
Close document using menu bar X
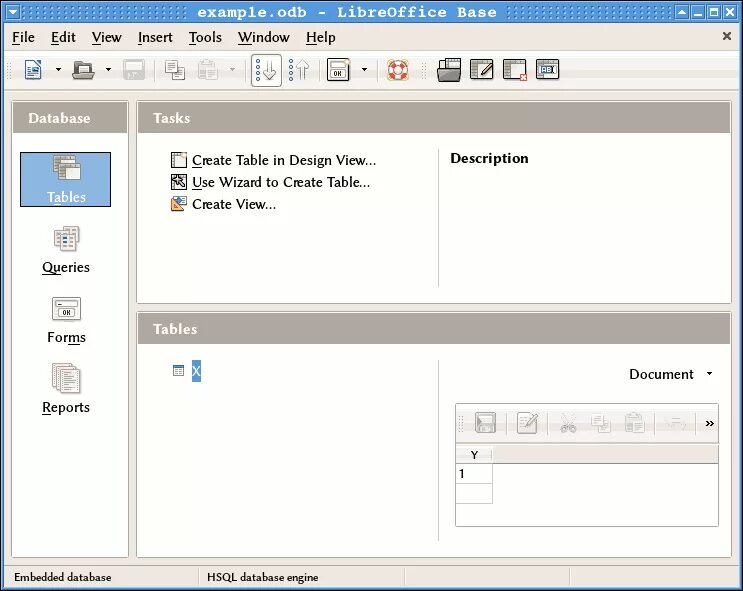pos(726,36)
